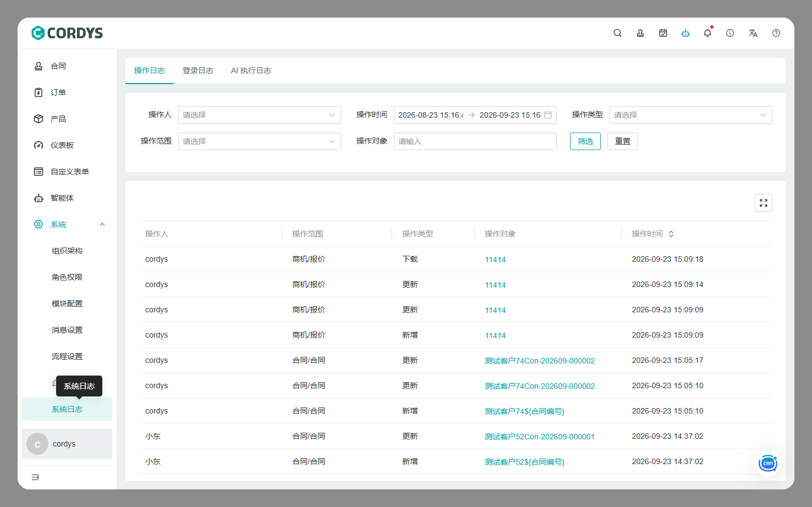
Task: Go to 模块配置 submenu item
Action: (67, 304)
